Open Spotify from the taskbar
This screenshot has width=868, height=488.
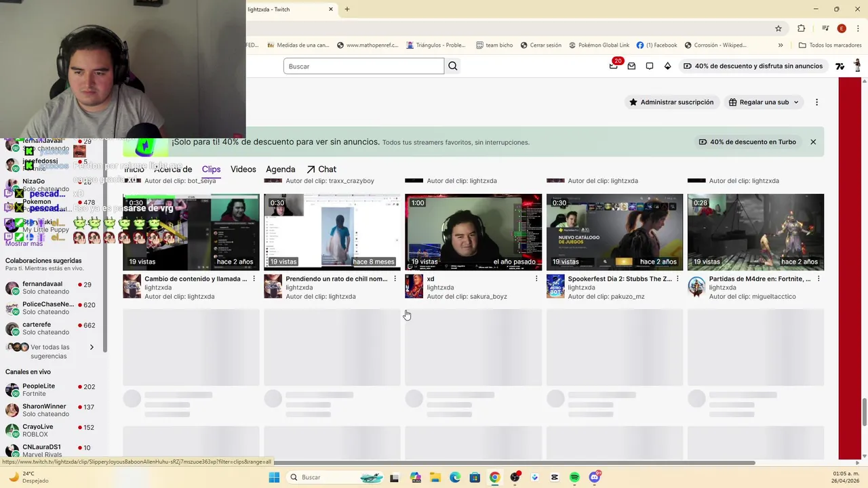pos(574,477)
